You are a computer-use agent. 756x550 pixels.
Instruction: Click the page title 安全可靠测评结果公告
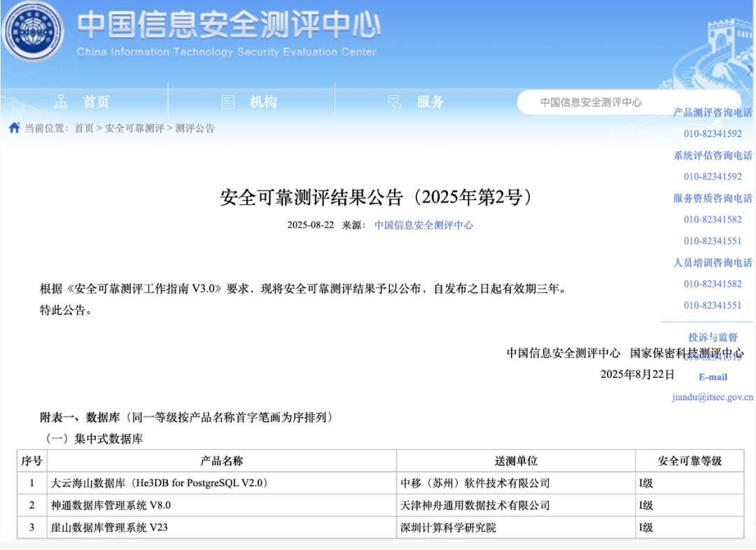(x=376, y=197)
